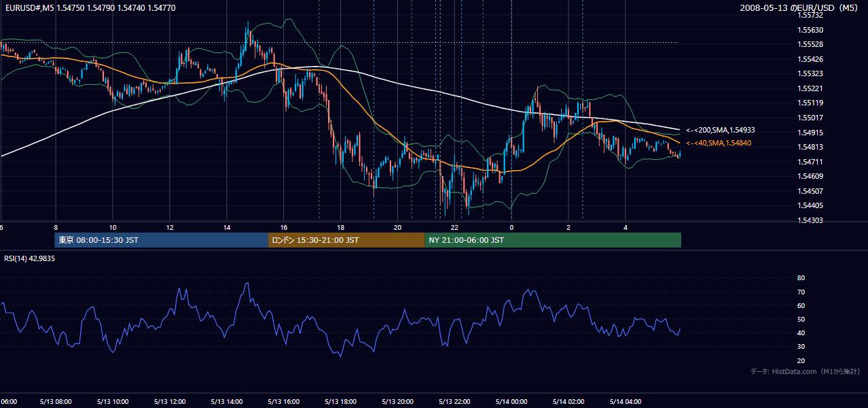The image size is (868, 408).
Task: Click RSI scale level 20
Action: (x=801, y=360)
